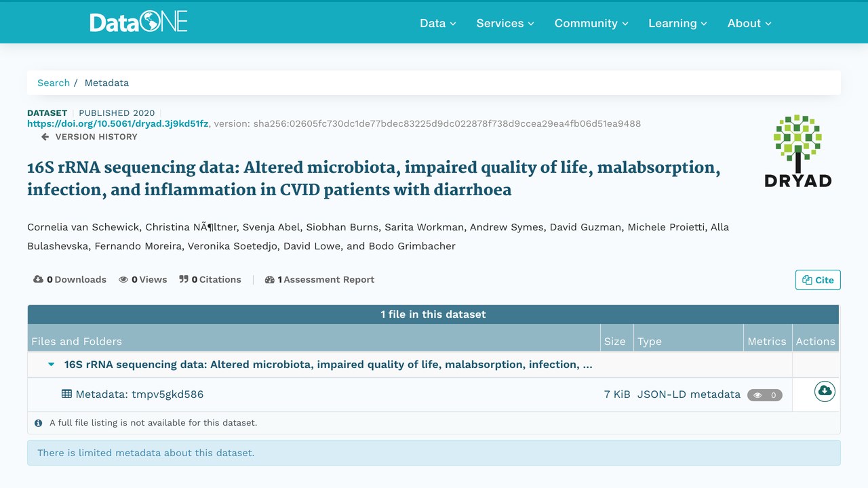Viewport: 868px width, 488px height.
Task: Collapse the 16S rRNA sequencing data folder
Action: (x=52, y=365)
